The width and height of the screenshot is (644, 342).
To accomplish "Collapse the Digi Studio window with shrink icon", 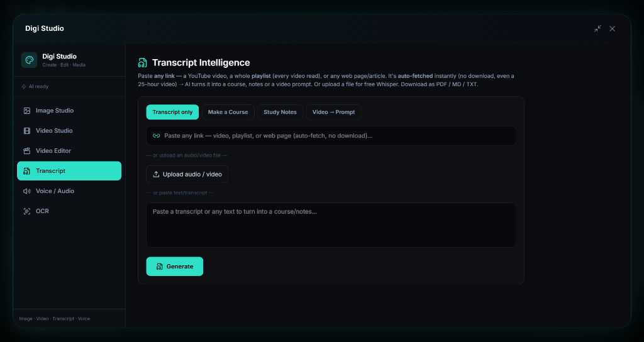I will 597,28.
